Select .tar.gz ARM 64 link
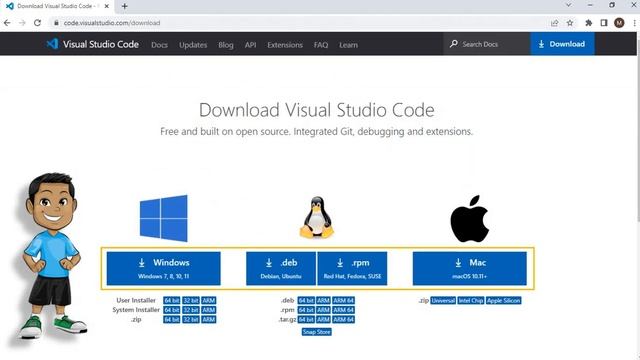 (x=343, y=320)
